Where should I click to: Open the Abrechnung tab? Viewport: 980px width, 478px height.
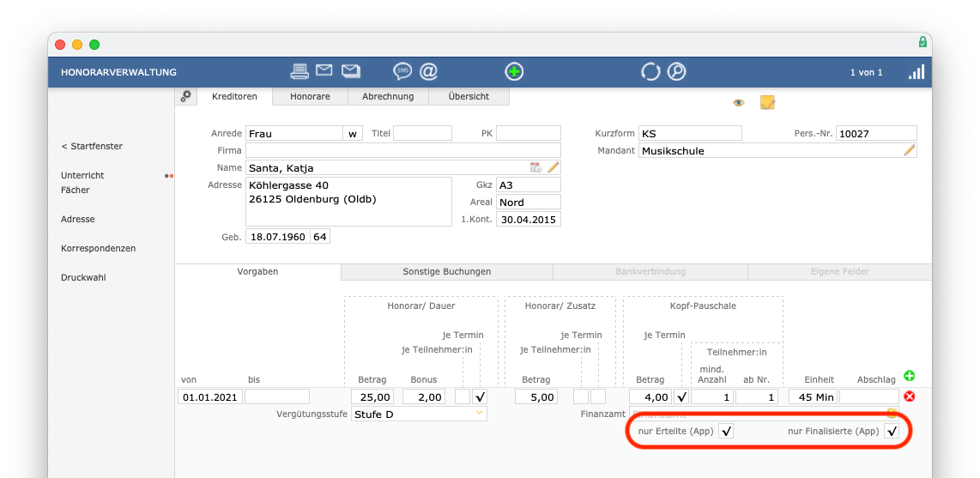click(388, 96)
